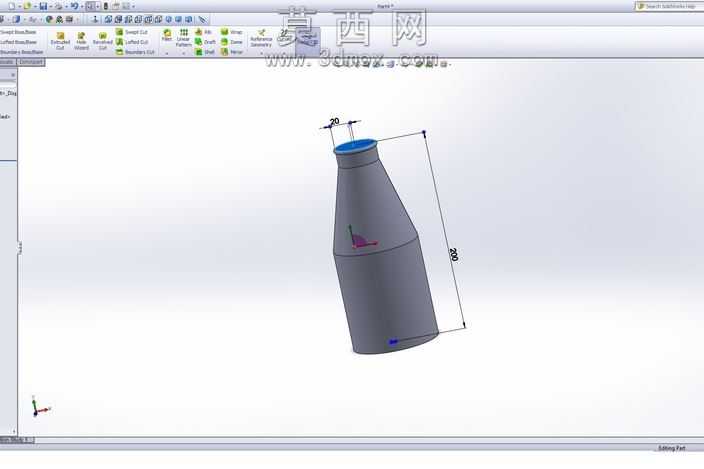Click the Mirror feature
The height and width of the screenshot is (469, 704).
(232, 52)
